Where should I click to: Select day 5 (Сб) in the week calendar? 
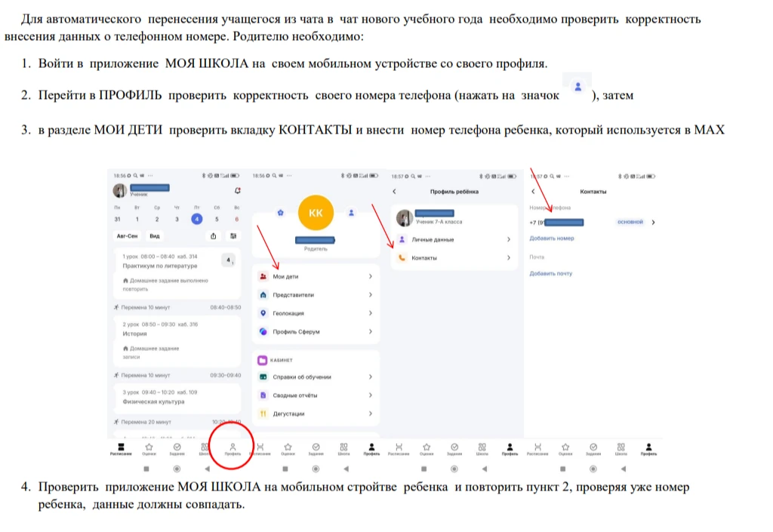(x=217, y=219)
